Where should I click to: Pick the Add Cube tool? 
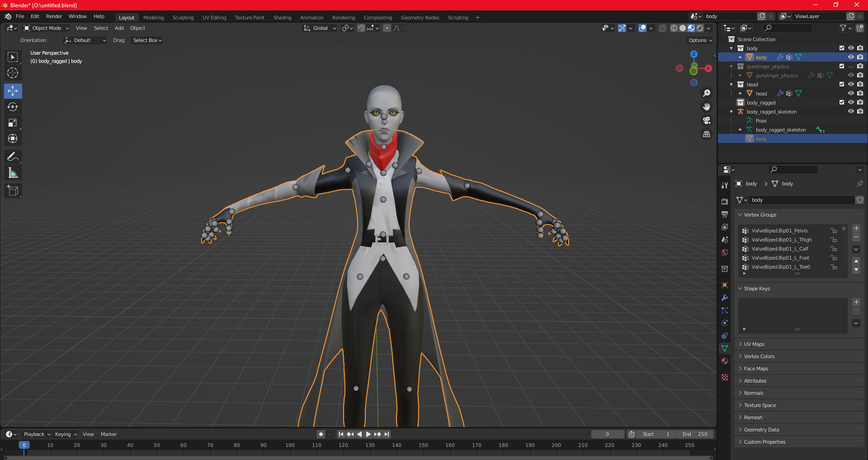pos(13,190)
